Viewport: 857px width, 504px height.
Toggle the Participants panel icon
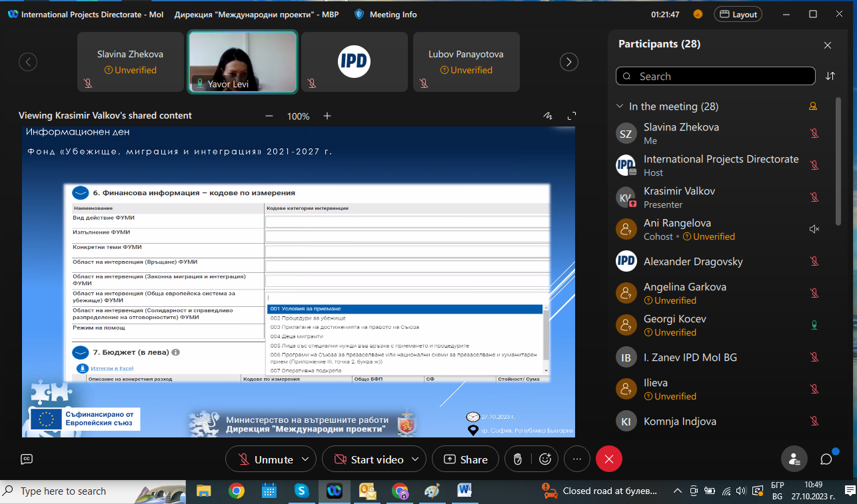click(794, 459)
